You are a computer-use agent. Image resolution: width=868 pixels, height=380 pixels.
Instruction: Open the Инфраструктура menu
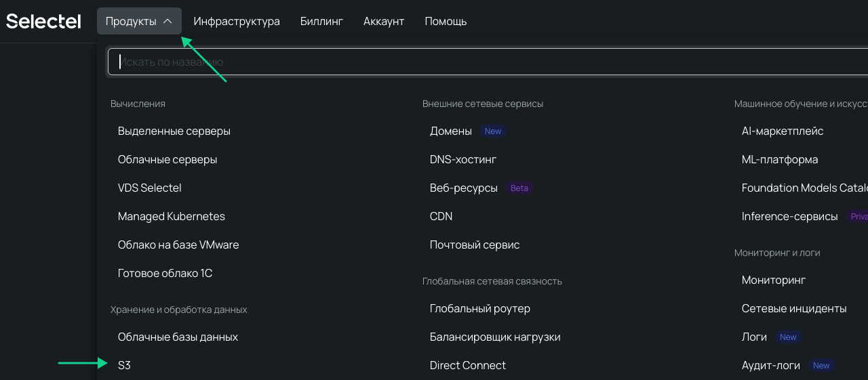click(237, 21)
